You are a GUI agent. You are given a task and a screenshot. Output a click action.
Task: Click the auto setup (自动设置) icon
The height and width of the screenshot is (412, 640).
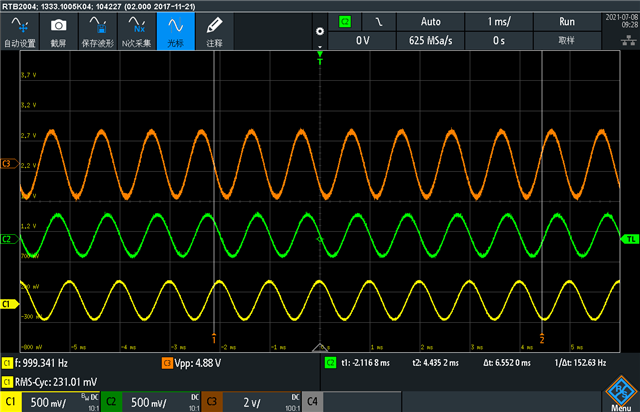(x=20, y=30)
